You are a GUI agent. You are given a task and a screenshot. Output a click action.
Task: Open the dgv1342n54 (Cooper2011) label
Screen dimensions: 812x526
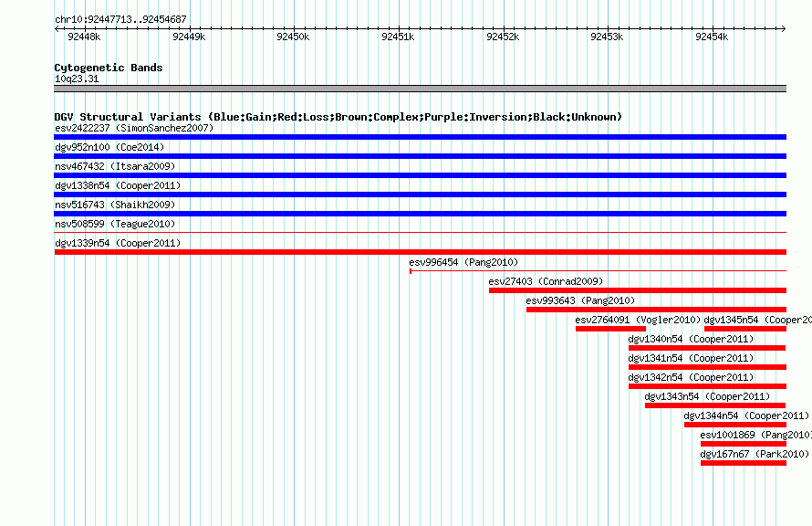[x=691, y=377]
